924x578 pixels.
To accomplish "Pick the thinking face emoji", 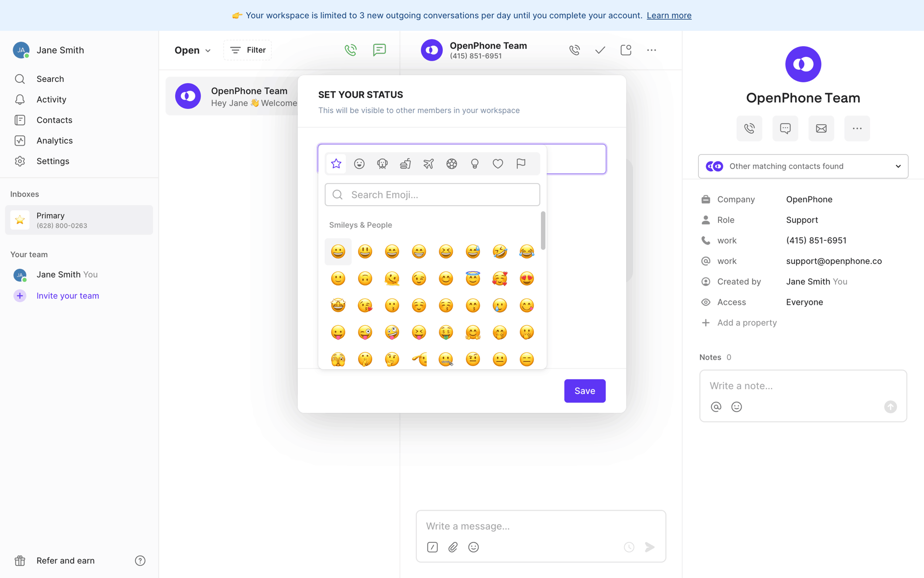I will (x=392, y=359).
